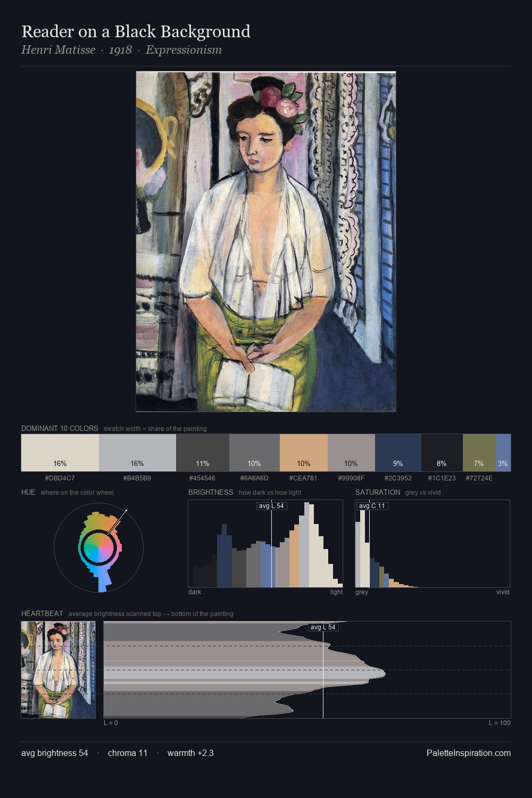The image size is (532, 798).
Task: Click the 'dark' axis label under brightness
Action: (x=195, y=592)
